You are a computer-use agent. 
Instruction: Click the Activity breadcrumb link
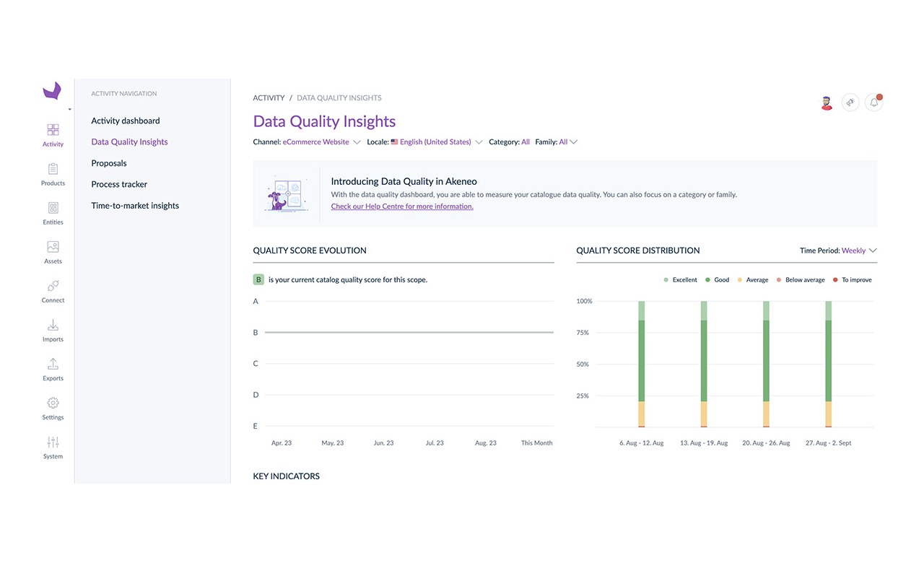coord(269,97)
